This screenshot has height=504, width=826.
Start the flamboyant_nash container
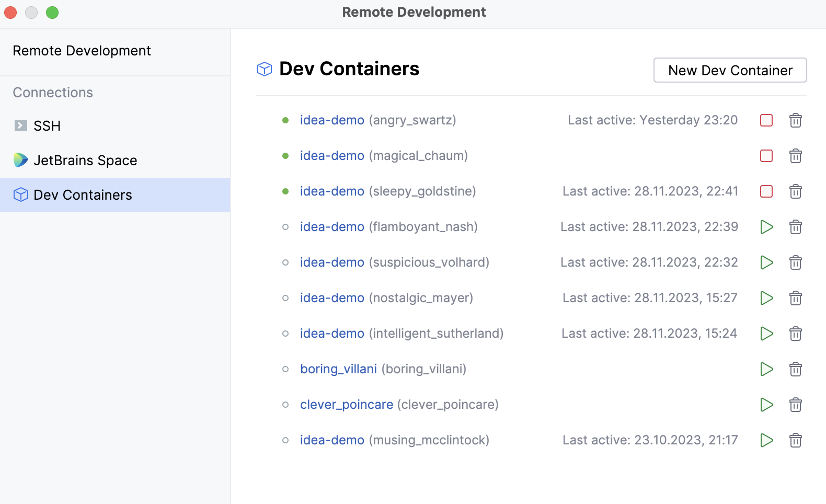point(766,227)
